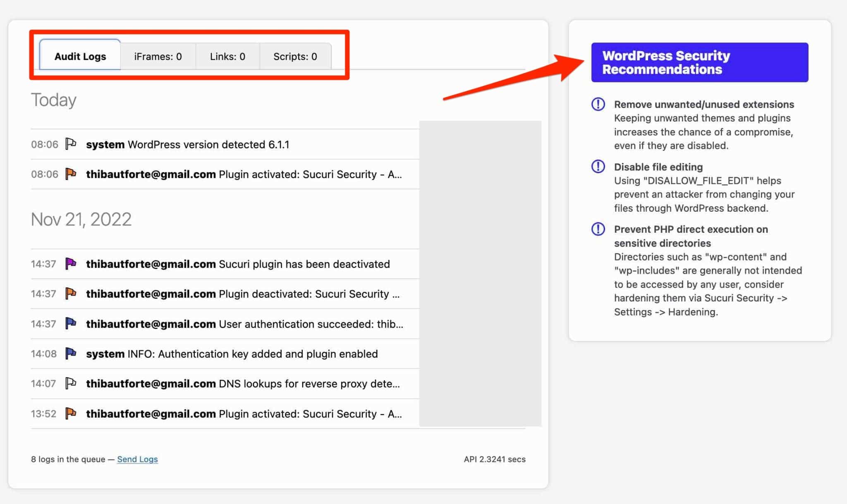The height and width of the screenshot is (504, 847).
Task: Click the orange flag for 08:06 Plugin activated
Action: 71,174
